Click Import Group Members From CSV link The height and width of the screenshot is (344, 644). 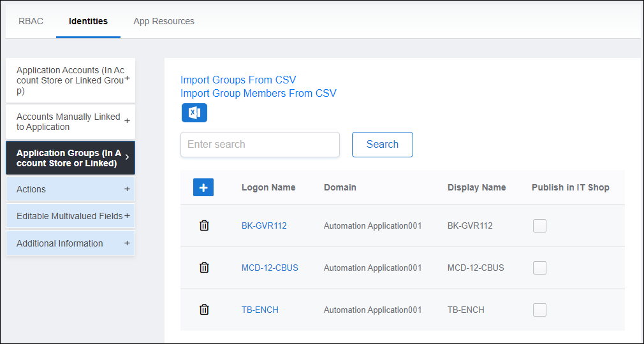pyautogui.click(x=258, y=93)
